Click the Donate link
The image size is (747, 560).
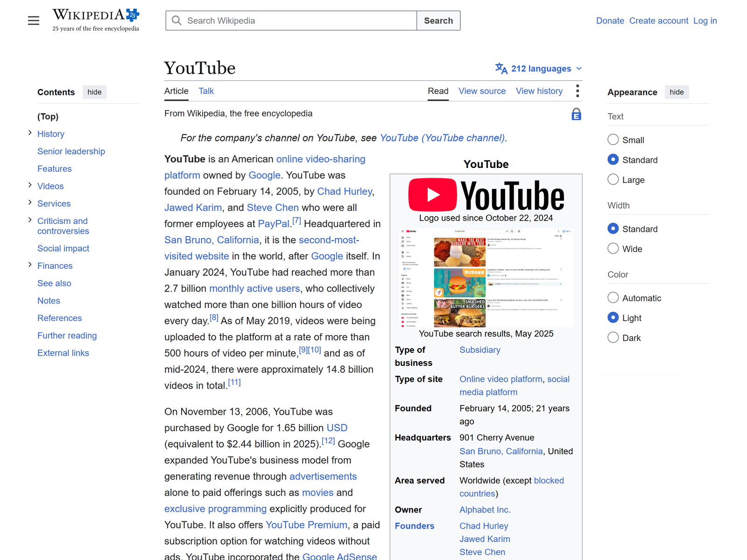(x=610, y=21)
